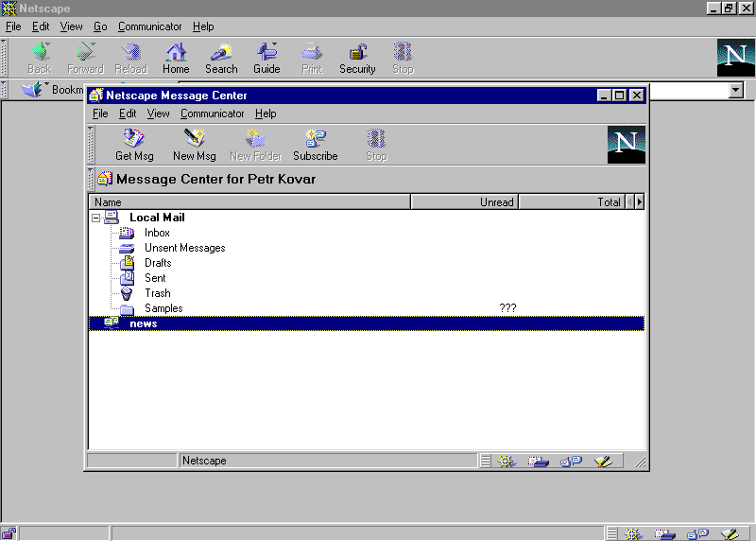Click the Guide toolbar icon
The height and width of the screenshot is (541, 756).
(x=266, y=58)
